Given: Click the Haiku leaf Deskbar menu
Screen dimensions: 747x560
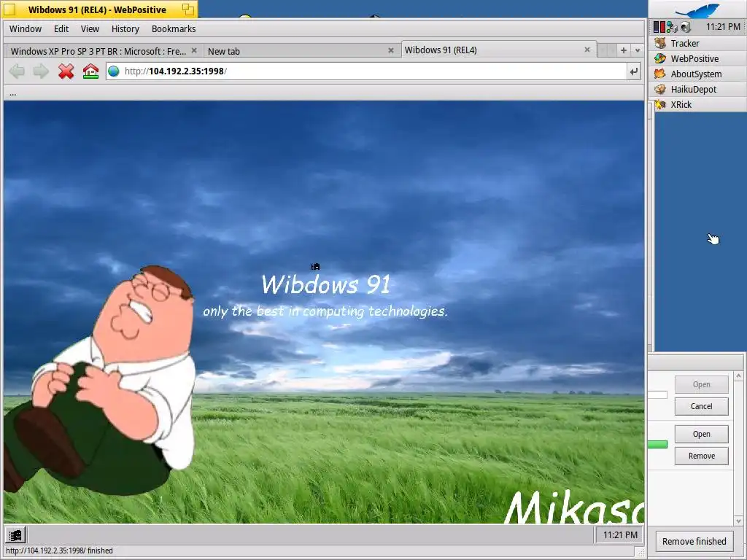Looking at the screenshot, I should tap(697, 9).
